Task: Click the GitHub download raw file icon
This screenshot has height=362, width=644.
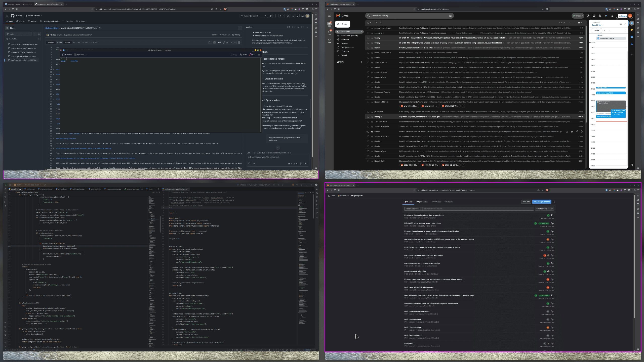Action: tap(227, 42)
